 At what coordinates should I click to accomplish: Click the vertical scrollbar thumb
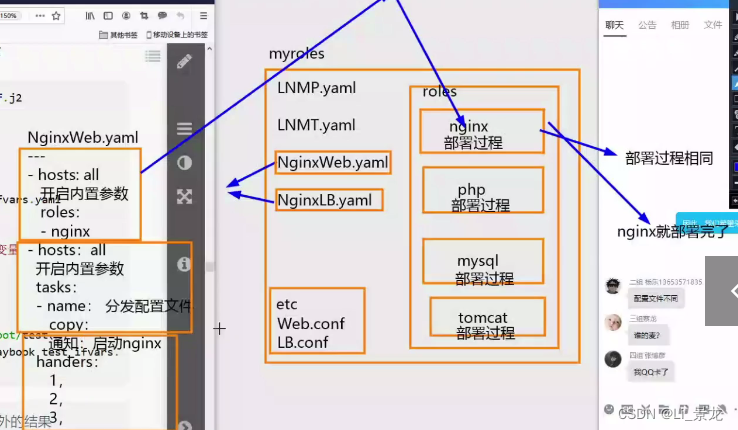pyautogui.click(x=210, y=267)
